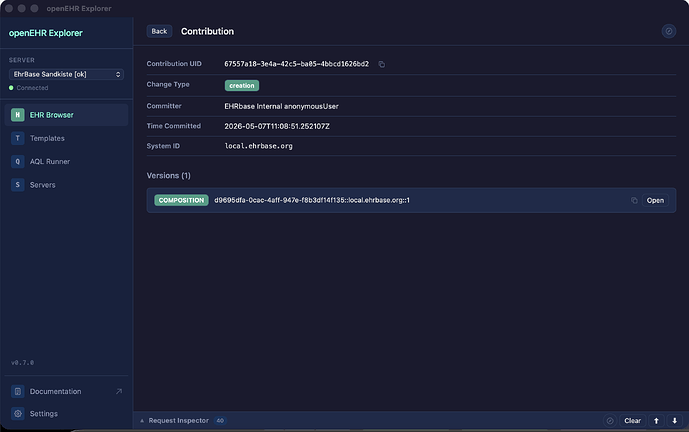Click the external link arrow beside Documentation
Image resolution: width=689 pixels, height=432 pixels.
(119, 392)
